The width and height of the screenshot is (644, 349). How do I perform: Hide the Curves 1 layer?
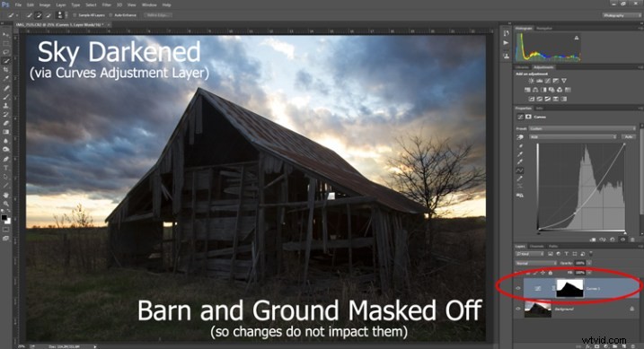click(x=518, y=288)
